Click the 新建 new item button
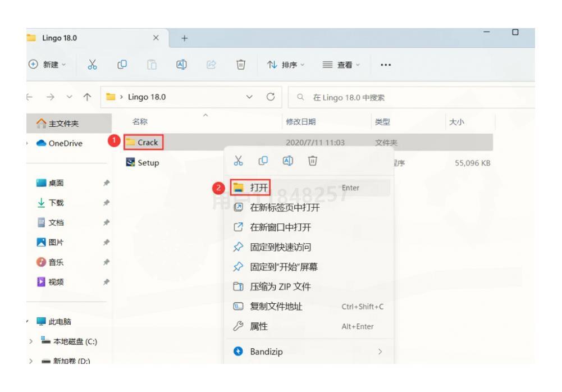 (x=47, y=65)
